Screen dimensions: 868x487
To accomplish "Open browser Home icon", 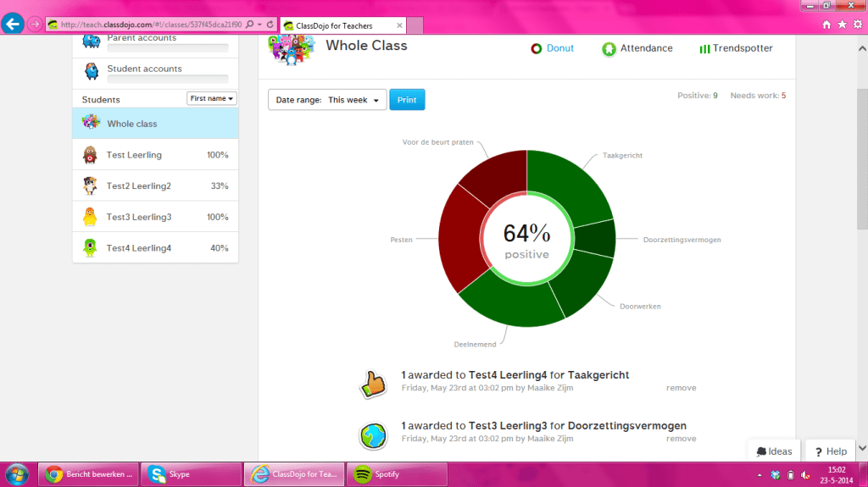I will pyautogui.click(x=826, y=25).
